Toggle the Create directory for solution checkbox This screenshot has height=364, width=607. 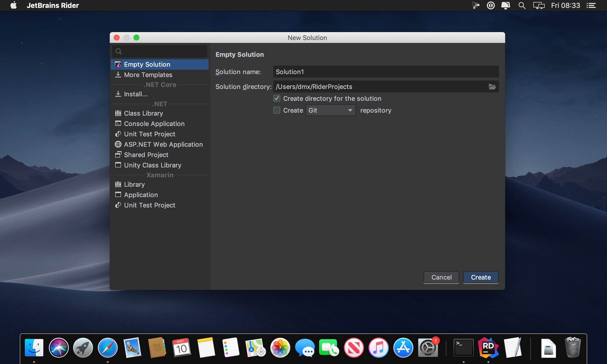277,98
